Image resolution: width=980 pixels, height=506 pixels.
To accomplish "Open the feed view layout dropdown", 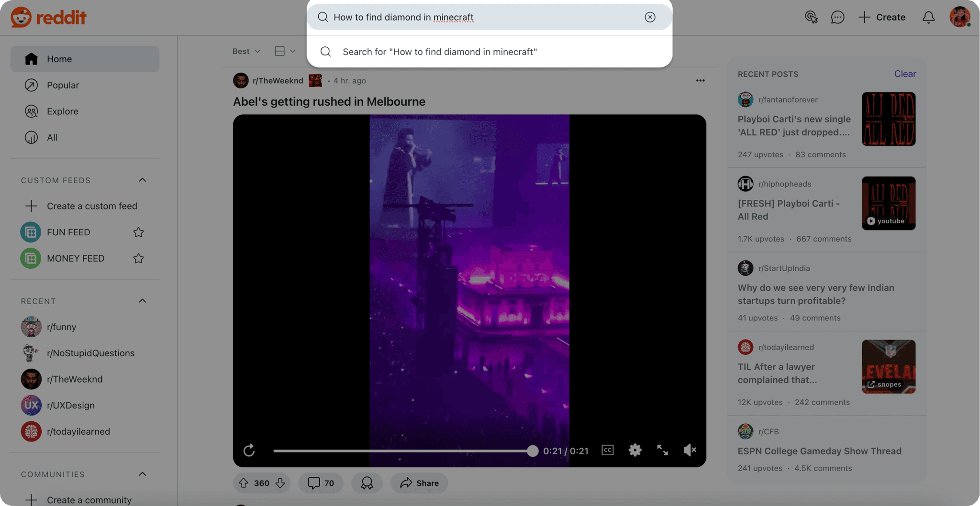I will [285, 51].
